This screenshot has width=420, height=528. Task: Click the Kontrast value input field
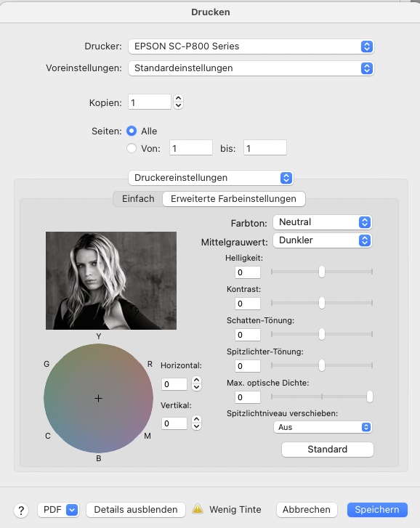pyautogui.click(x=248, y=304)
